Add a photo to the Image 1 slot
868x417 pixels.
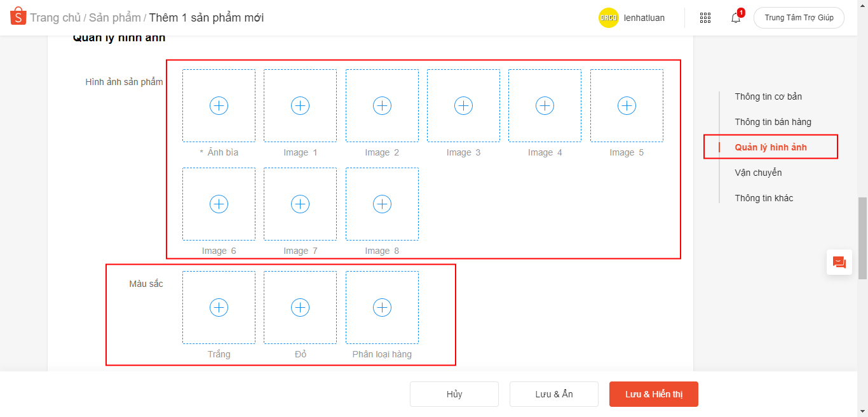300,105
